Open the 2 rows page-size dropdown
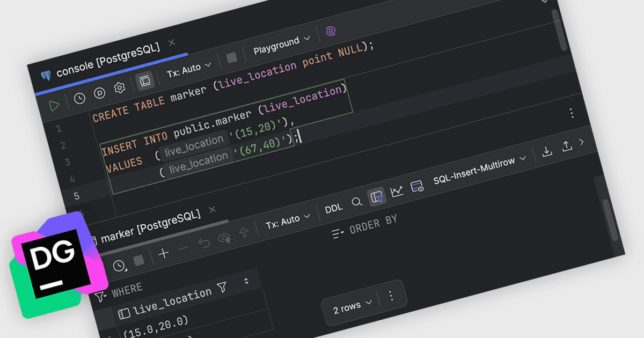Image resolution: width=644 pixels, height=338 pixels. point(352,306)
